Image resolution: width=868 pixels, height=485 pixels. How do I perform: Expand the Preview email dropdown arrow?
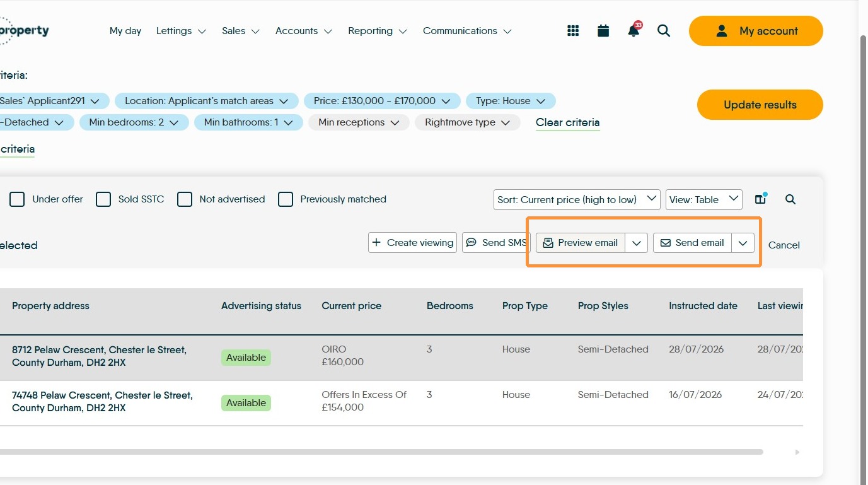coord(637,243)
